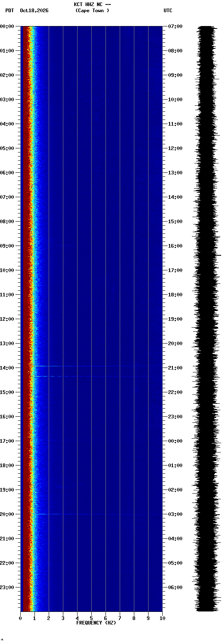This screenshot has height=644, width=224.
Task: Select the "FREQUENCY (HZ)" axis title
Action: pyautogui.click(x=96, y=623)
